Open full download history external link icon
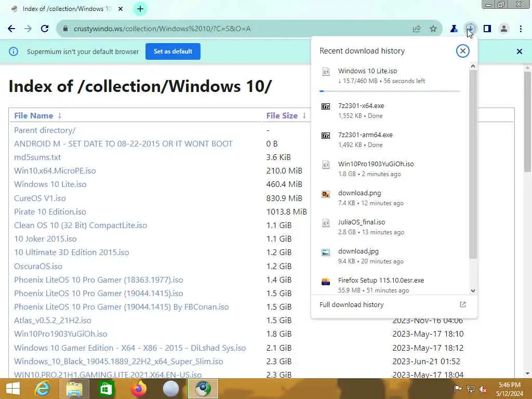The image size is (532, 399). 463,304
